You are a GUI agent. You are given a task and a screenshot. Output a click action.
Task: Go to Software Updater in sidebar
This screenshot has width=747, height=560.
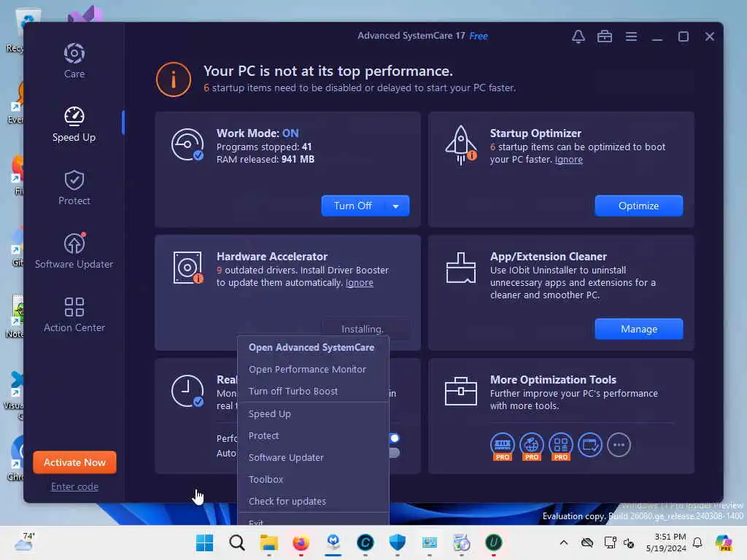(x=74, y=251)
